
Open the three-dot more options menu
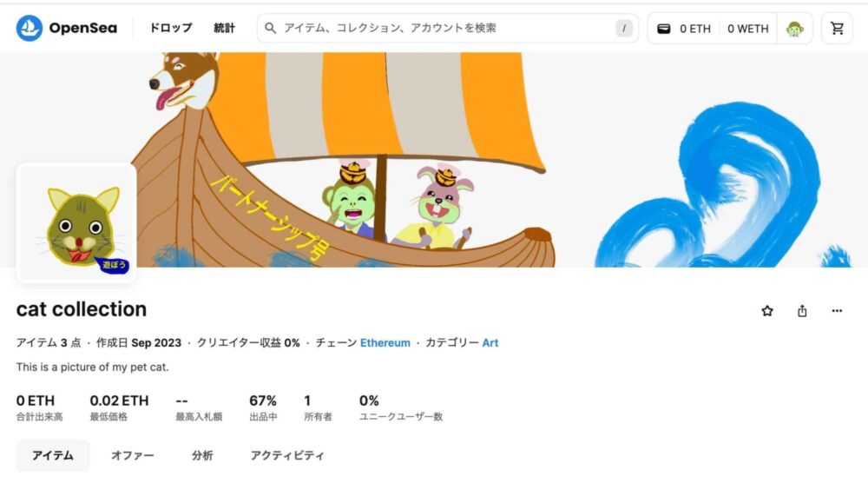(x=837, y=311)
